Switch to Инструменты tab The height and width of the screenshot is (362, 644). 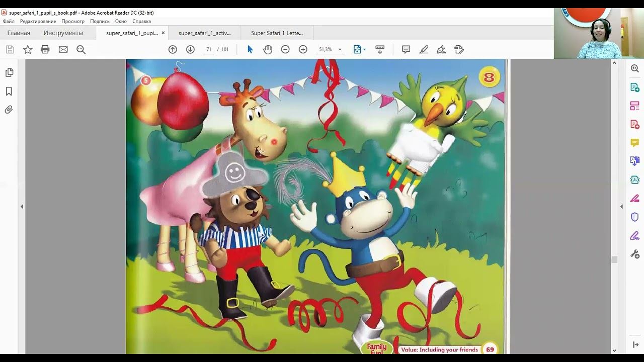[x=63, y=33]
